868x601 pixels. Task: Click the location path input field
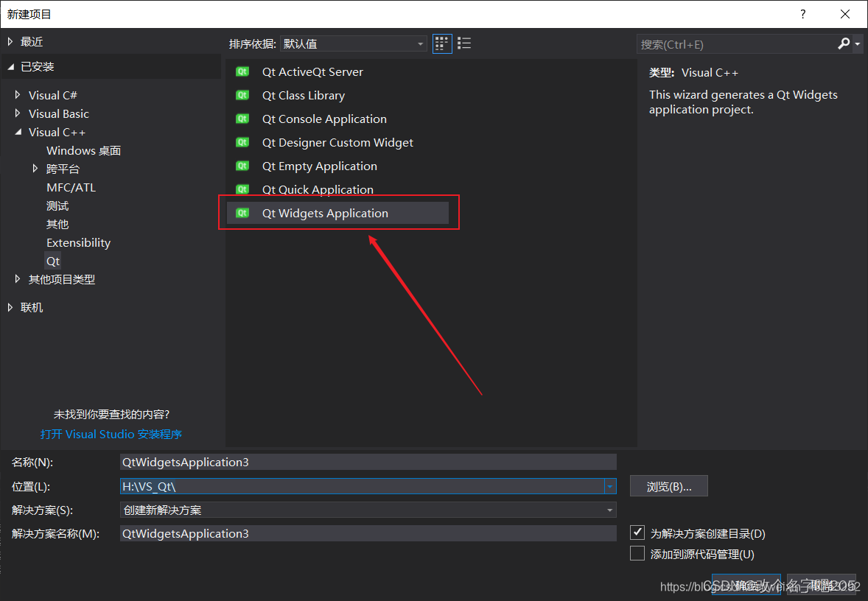(x=362, y=486)
